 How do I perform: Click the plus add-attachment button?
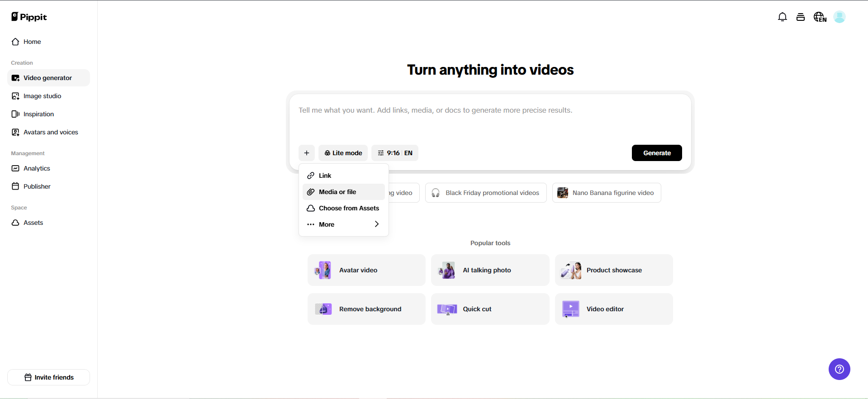tap(307, 153)
